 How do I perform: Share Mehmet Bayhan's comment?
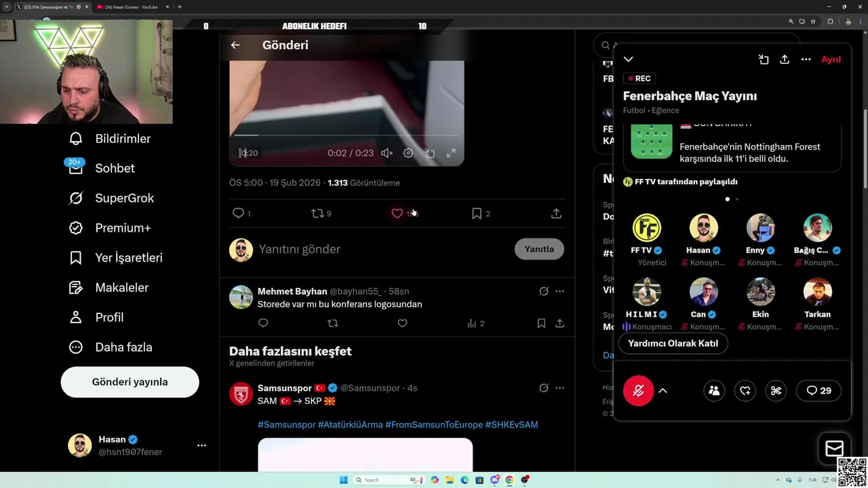pos(559,323)
